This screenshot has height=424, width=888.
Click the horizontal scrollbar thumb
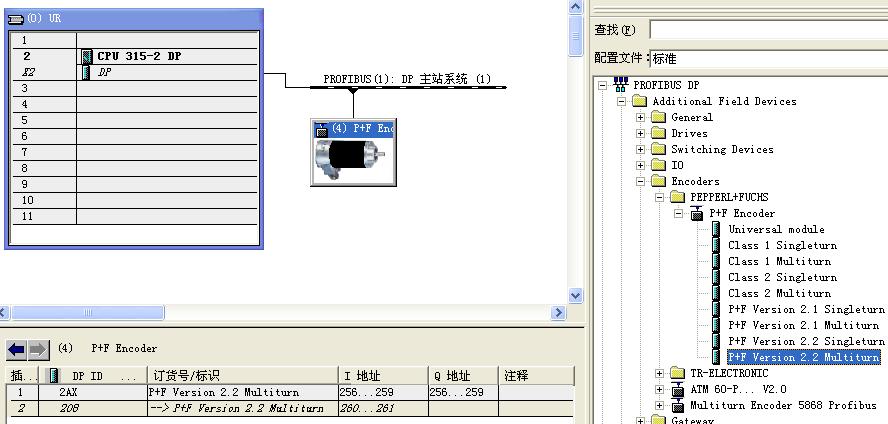pyautogui.click(x=88, y=312)
